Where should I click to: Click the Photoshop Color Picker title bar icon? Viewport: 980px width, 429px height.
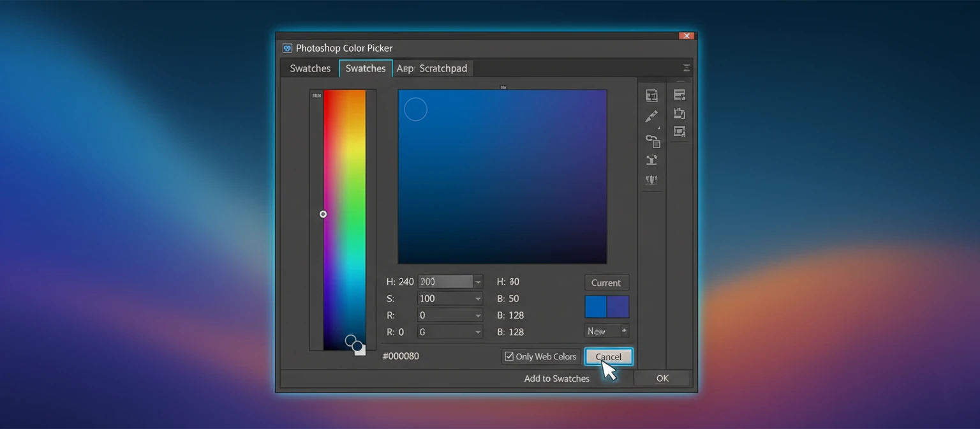click(x=286, y=48)
